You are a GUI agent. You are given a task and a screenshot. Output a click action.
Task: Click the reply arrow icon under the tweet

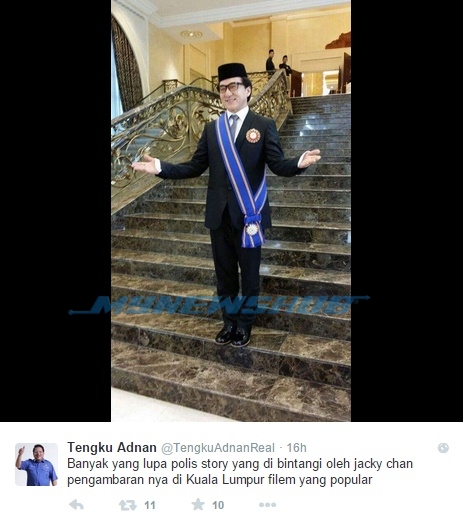click(76, 505)
